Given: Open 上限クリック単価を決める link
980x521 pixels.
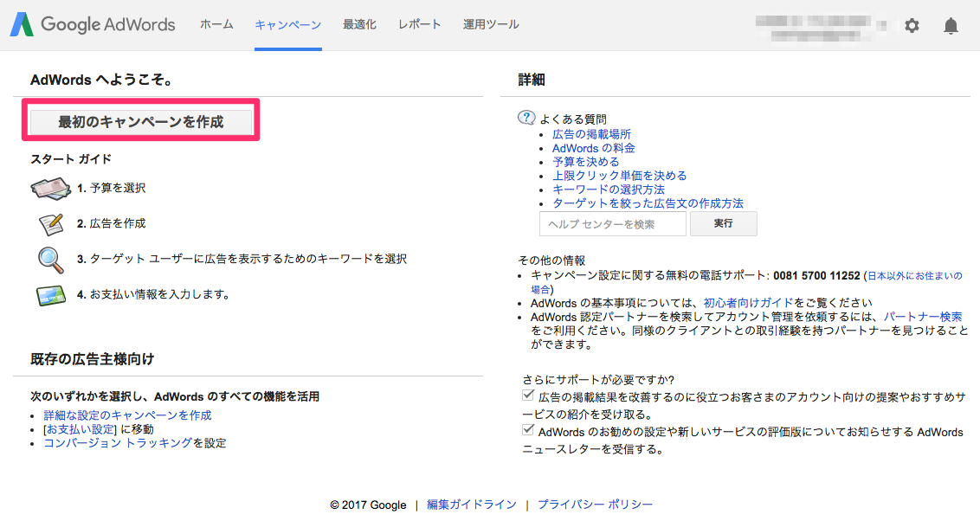Looking at the screenshot, I should [x=619, y=176].
